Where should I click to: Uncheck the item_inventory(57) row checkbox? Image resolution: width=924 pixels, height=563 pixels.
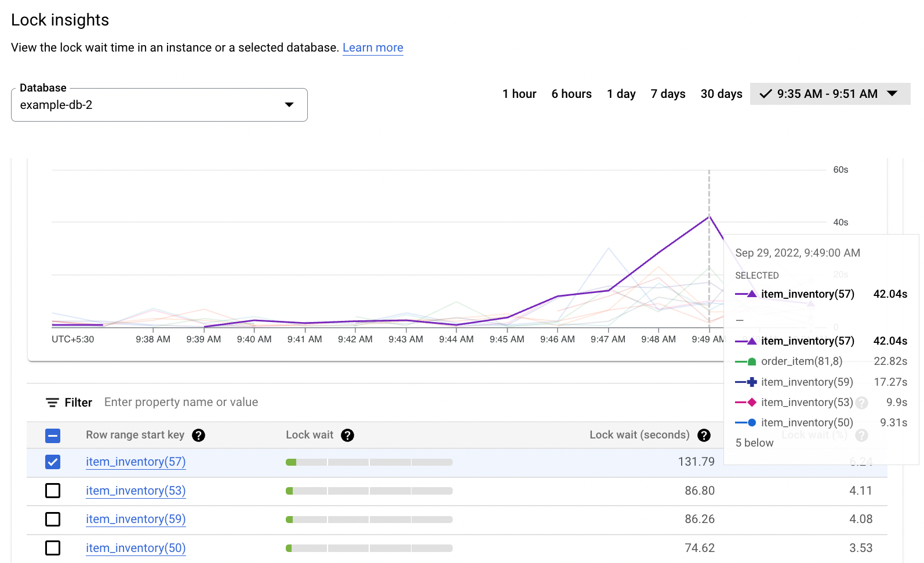click(x=53, y=462)
